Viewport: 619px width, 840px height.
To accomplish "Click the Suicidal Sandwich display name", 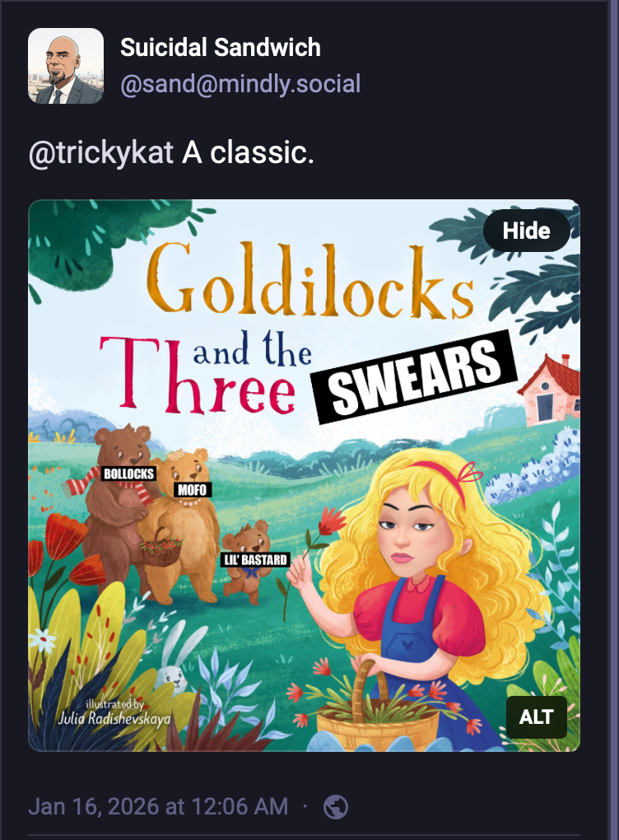I will click(221, 48).
